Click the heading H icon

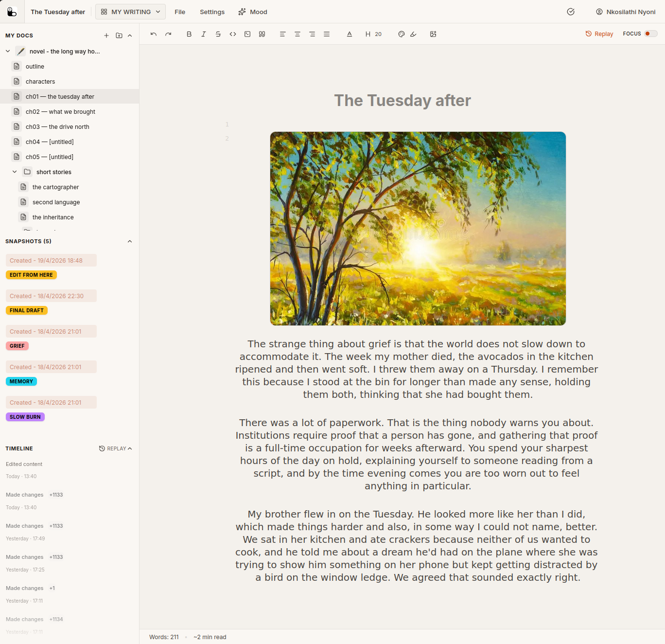(368, 34)
